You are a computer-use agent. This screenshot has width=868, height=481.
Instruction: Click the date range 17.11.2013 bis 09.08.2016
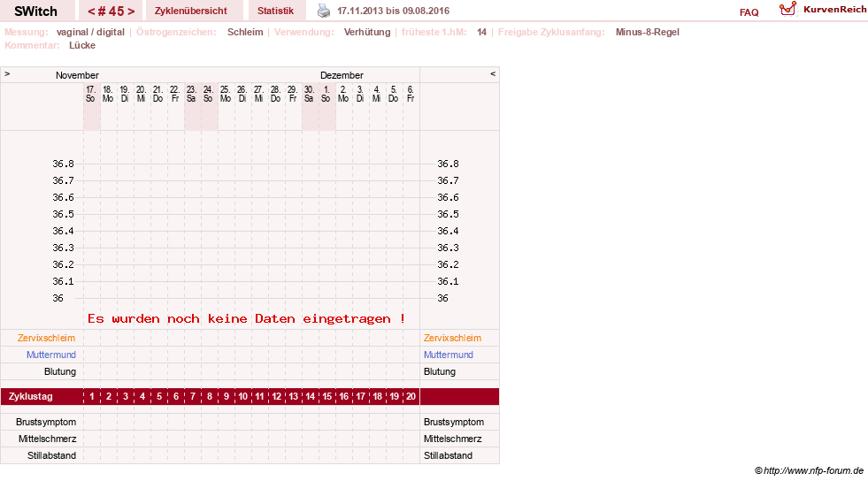pyautogui.click(x=394, y=11)
